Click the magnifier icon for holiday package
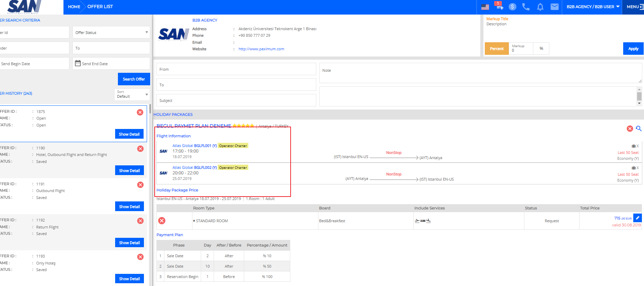This screenshot has height=286, width=644. [638, 129]
